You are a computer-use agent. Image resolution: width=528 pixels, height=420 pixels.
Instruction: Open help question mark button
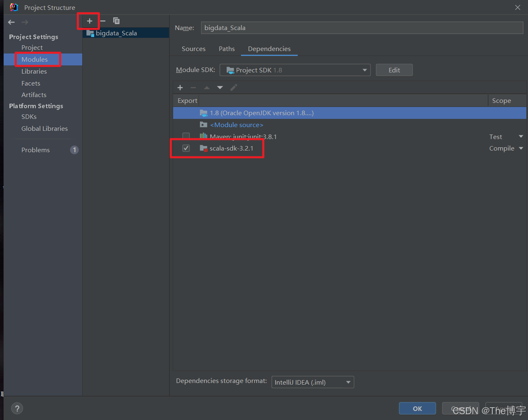point(17,408)
